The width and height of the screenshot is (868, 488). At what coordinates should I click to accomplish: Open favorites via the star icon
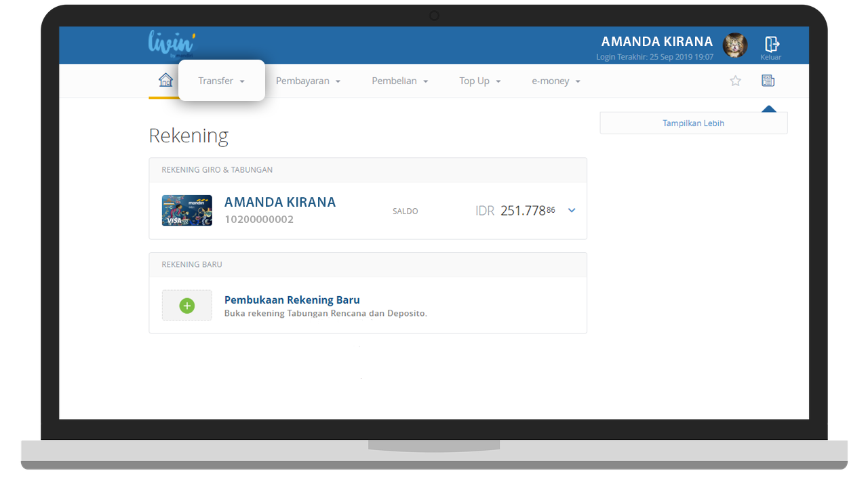pyautogui.click(x=735, y=81)
